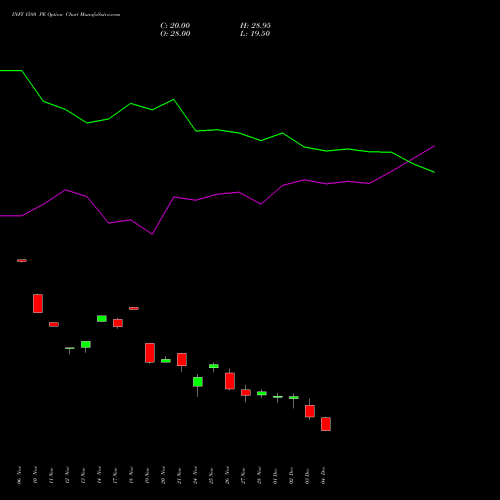The height and width of the screenshot is (500, 500).
Task: Click the low value 'L: 19.50'
Action: (255, 34)
